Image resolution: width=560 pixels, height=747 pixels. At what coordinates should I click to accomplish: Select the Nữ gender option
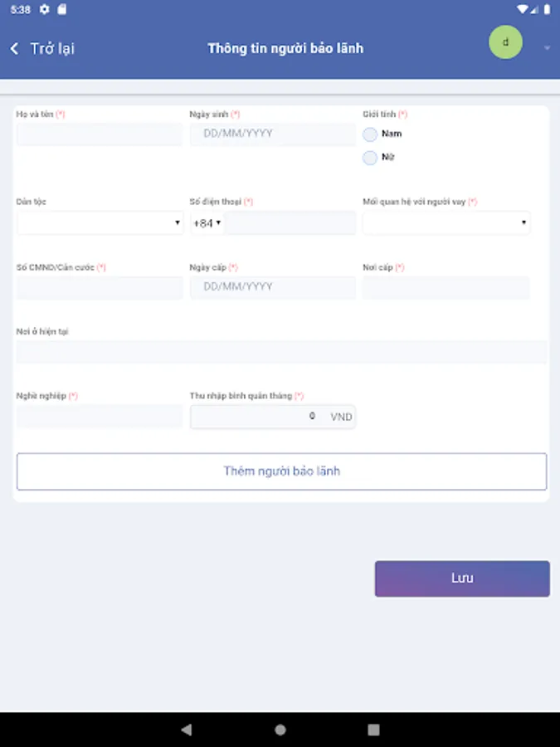click(370, 158)
